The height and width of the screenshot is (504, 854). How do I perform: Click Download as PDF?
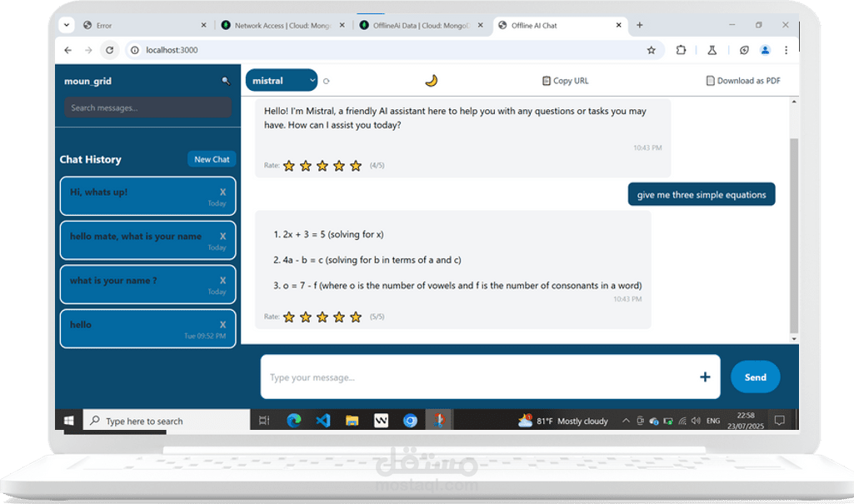tap(743, 81)
